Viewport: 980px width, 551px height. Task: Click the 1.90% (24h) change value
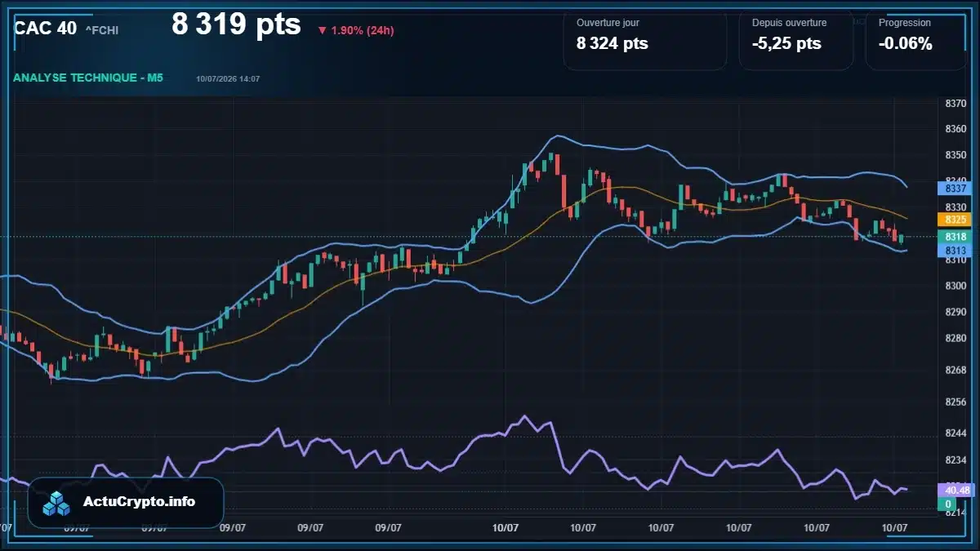[363, 31]
